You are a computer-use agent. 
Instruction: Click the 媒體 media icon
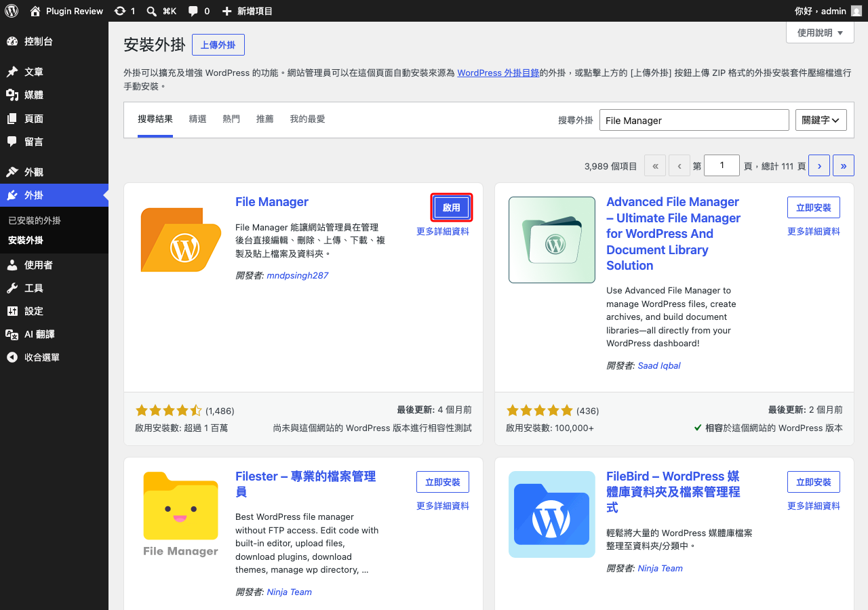coord(12,95)
